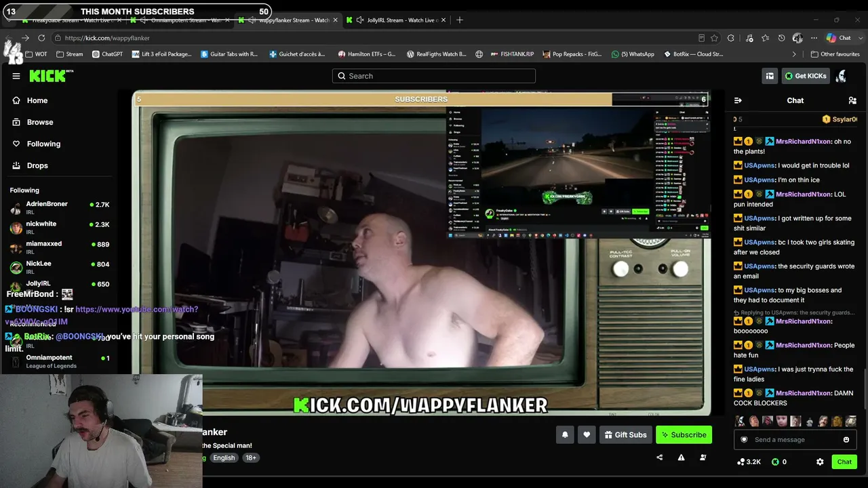This screenshot has width=868, height=488.
Task: Click the 18+ tag under stream title
Action: coord(251,457)
